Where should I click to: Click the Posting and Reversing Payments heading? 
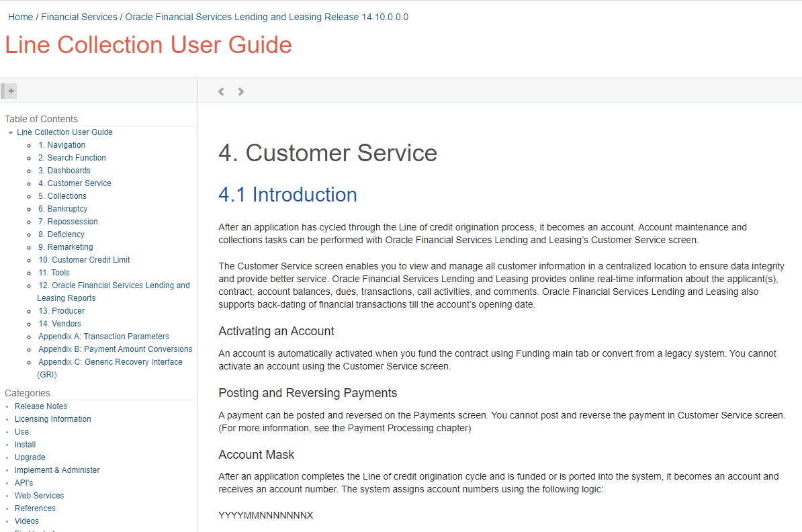pyautogui.click(x=308, y=393)
